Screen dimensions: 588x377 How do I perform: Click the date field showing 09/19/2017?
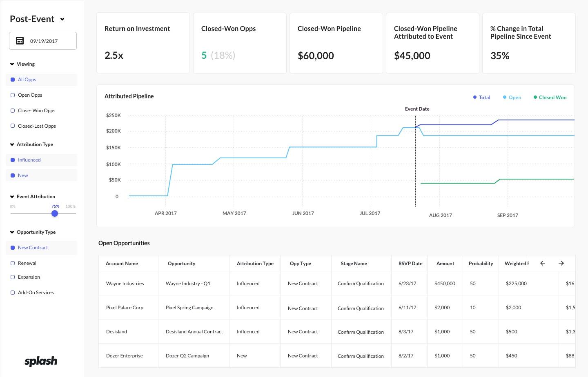[x=43, y=41]
